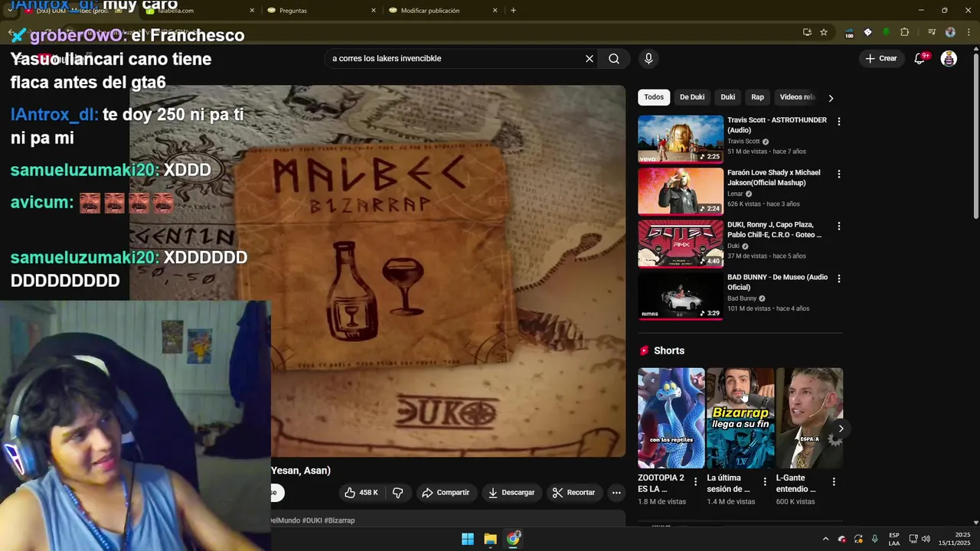This screenshot has height=551, width=980.
Task: Open options for L-Gante short
Action: [834, 481]
